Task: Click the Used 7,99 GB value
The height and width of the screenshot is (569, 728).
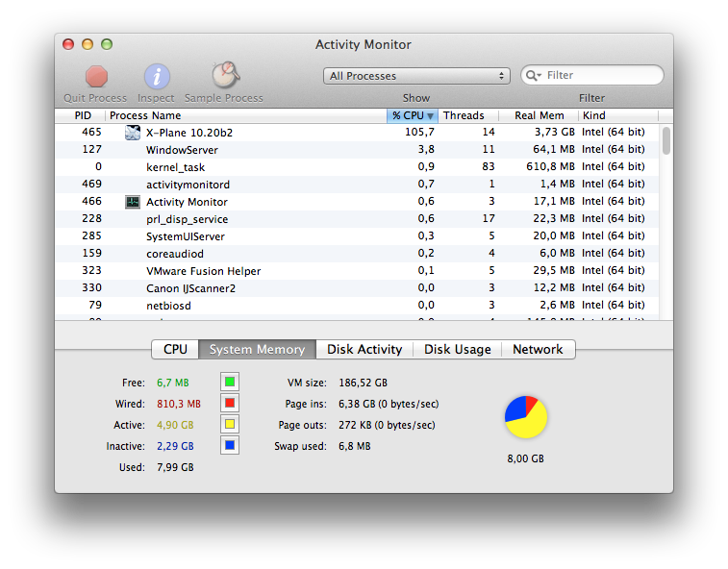Action: pyautogui.click(x=175, y=467)
